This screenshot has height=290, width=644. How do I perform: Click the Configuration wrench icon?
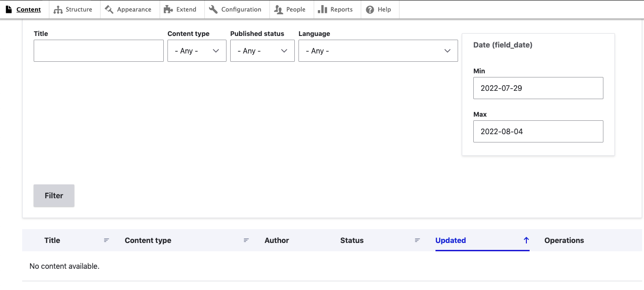click(x=213, y=9)
